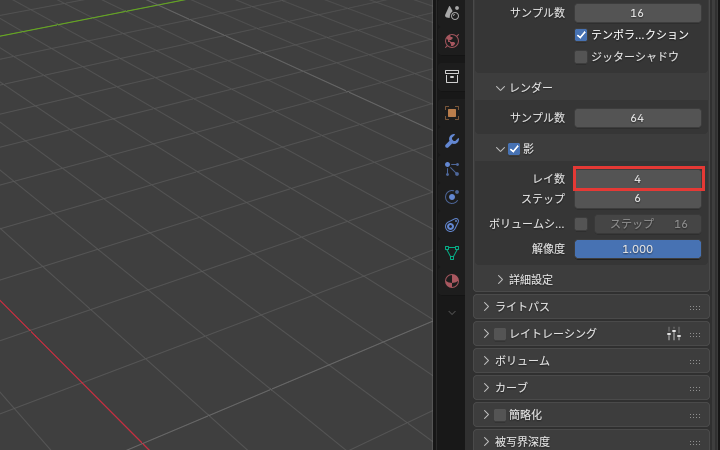Image resolution: width=720 pixels, height=450 pixels.
Task: Open the Modifiers wrench tab
Action: pyautogui.click(x=452, y=141)
